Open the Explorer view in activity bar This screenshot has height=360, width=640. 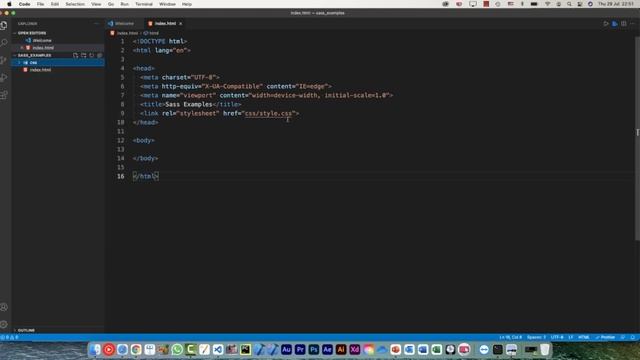[4, 25]
